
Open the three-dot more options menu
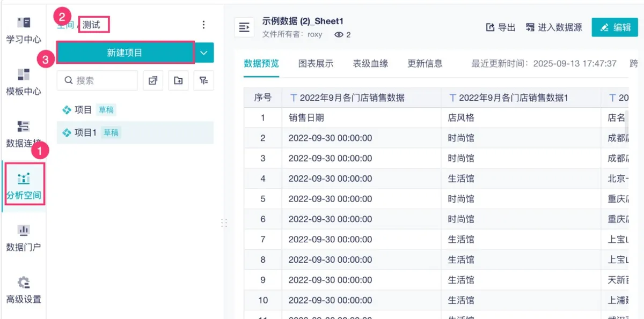(x=203, y=25)
